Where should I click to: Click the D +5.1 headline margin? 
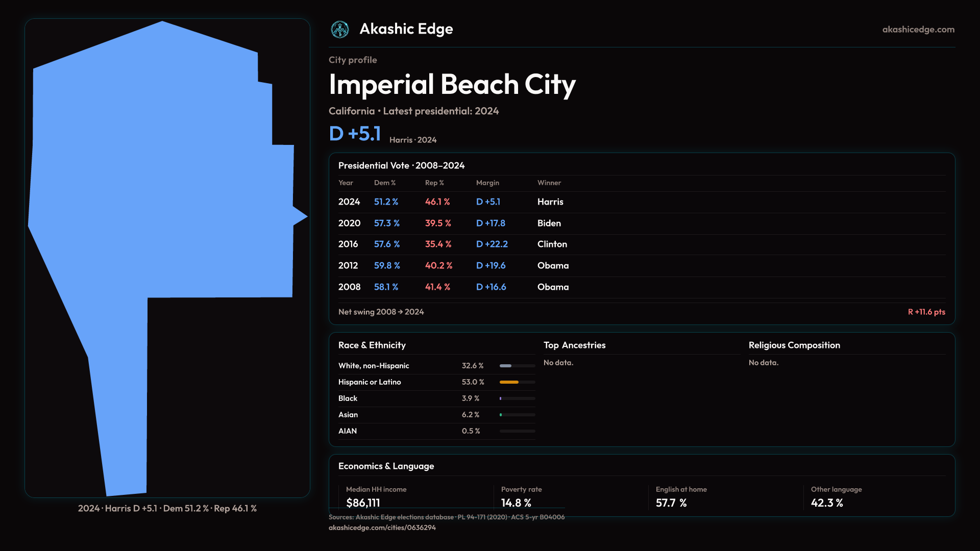355,134
